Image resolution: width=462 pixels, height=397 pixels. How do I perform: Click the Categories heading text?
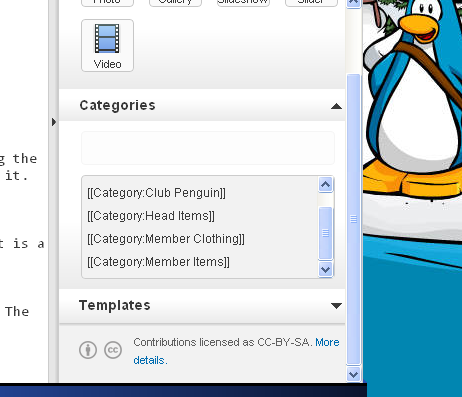pos(118,106)
